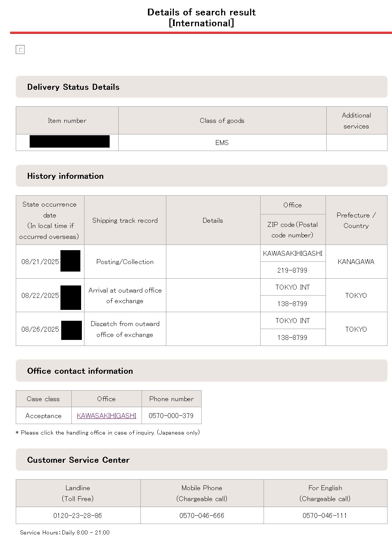This screenshot has height=545, width=392.
Task: Open the KAWASAKIHIGASHI office link
Action: (x=106, y=416)
